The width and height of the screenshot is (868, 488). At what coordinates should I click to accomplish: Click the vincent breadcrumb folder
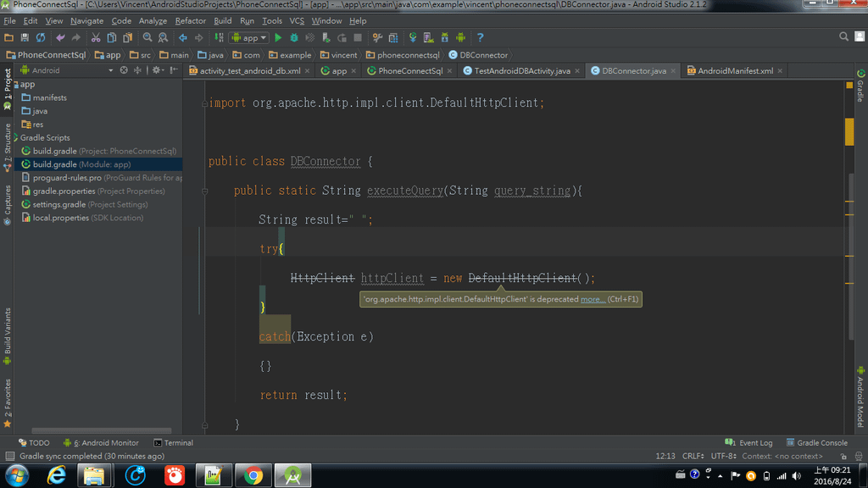[339, 55]
